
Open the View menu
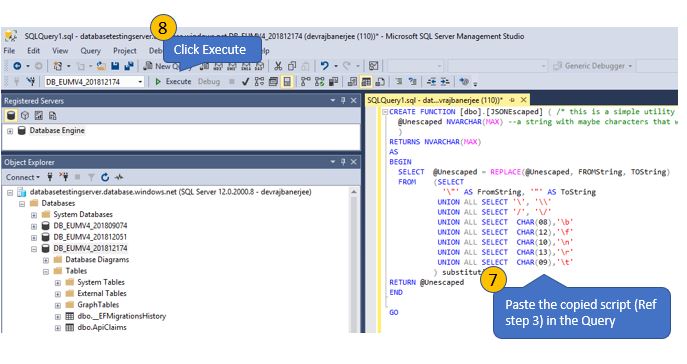[60, 51]
